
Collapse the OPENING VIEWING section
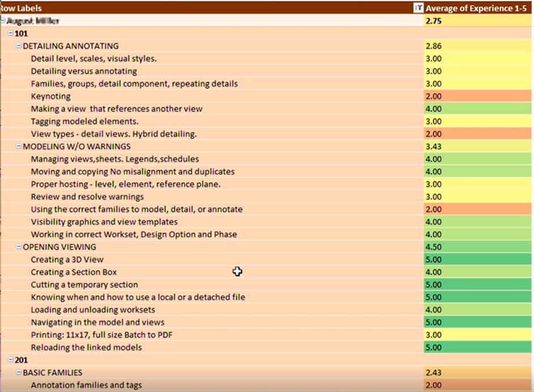[x=18, y=247]
